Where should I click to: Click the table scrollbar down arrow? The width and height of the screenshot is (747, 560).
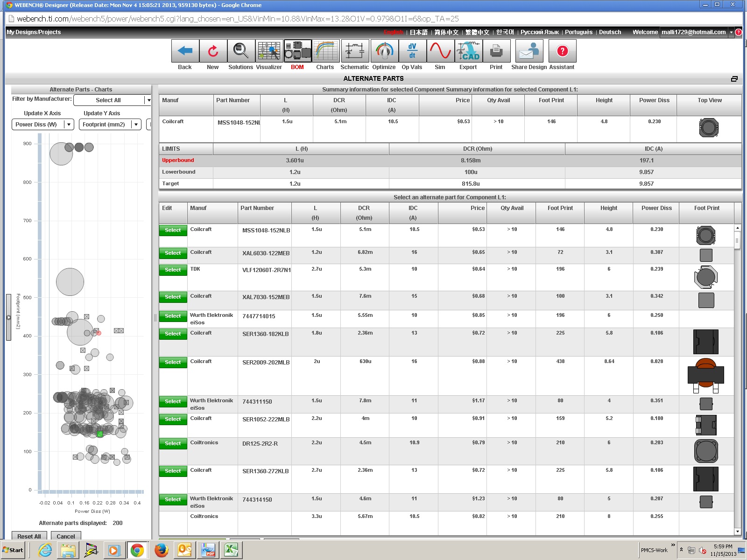click(738, 532)
